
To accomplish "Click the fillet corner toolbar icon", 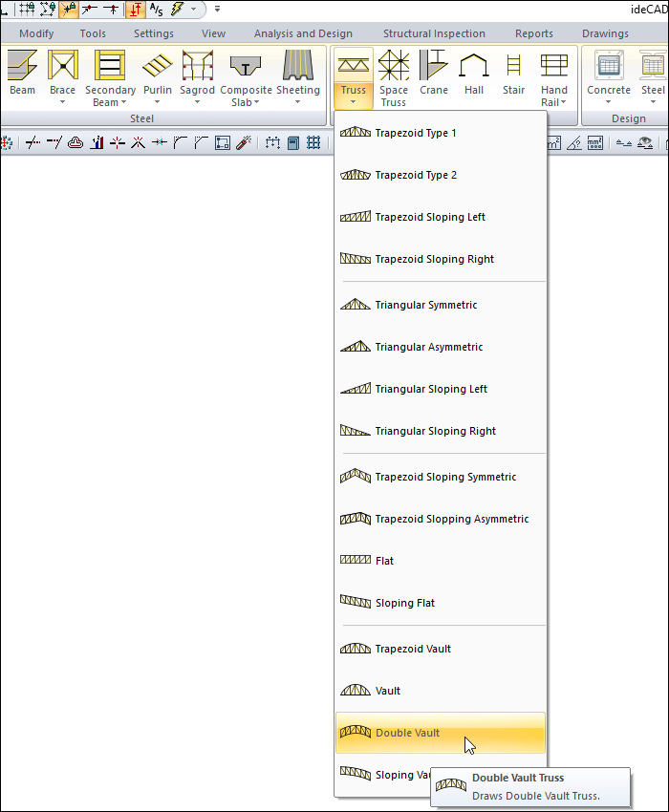I will tap(181, 142).
